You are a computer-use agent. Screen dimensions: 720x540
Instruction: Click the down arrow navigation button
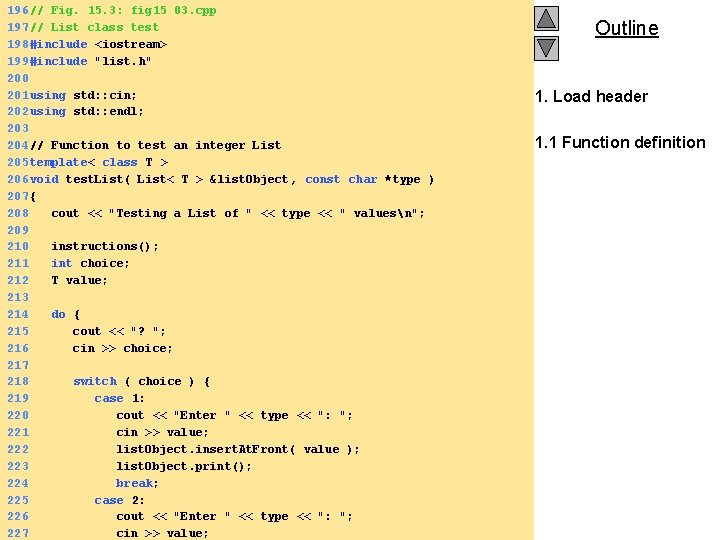(546, 48)
